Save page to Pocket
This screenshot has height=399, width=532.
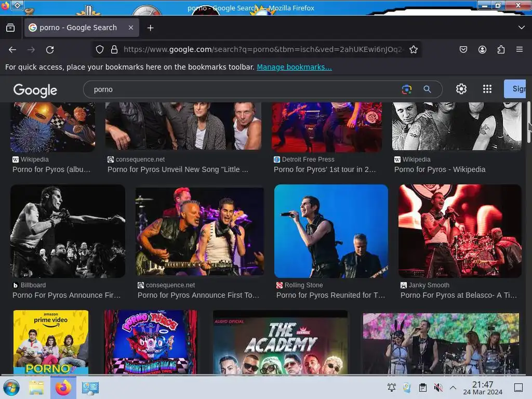463,49
